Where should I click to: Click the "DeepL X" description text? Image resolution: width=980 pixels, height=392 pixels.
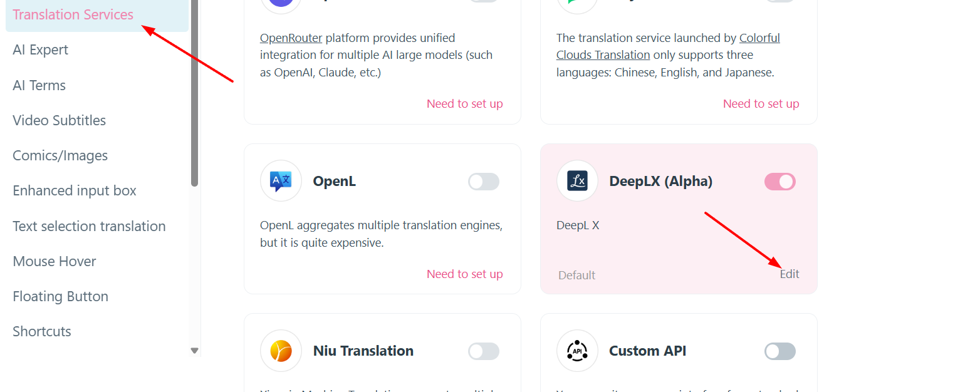coord(578,225)
